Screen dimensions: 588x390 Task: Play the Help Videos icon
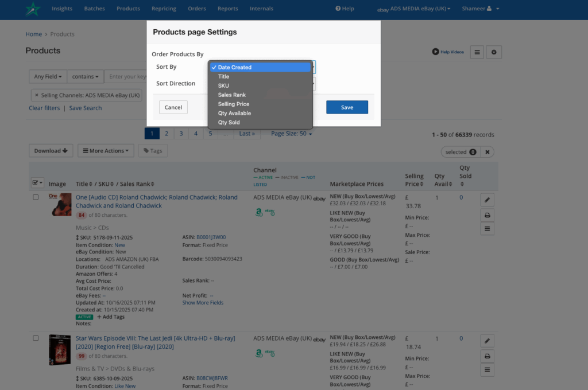[x=436, y=52]
